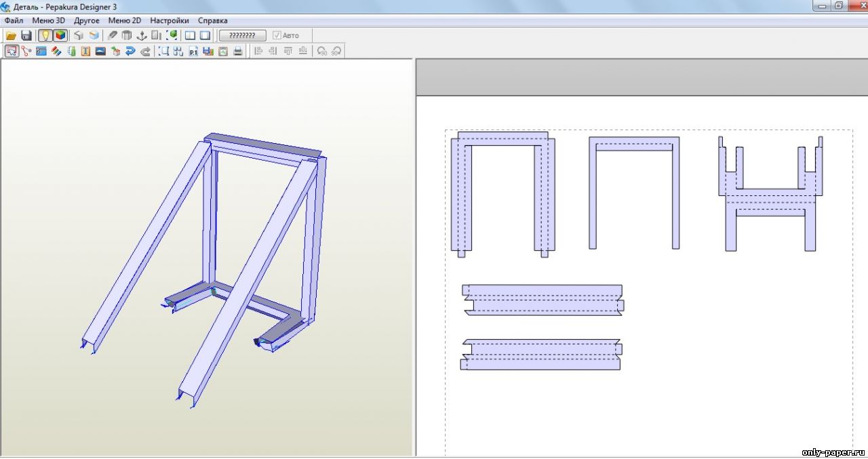868x459 pixels.
Task: Click the anchor icon in toolbar
Action: (142, 35)
